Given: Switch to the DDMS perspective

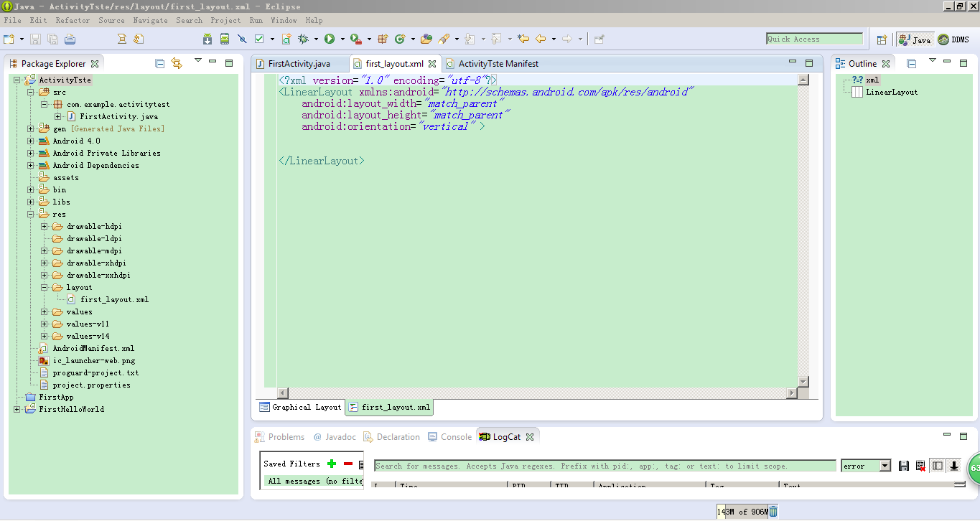Looking at the screenshot, I should pos(953,39).
